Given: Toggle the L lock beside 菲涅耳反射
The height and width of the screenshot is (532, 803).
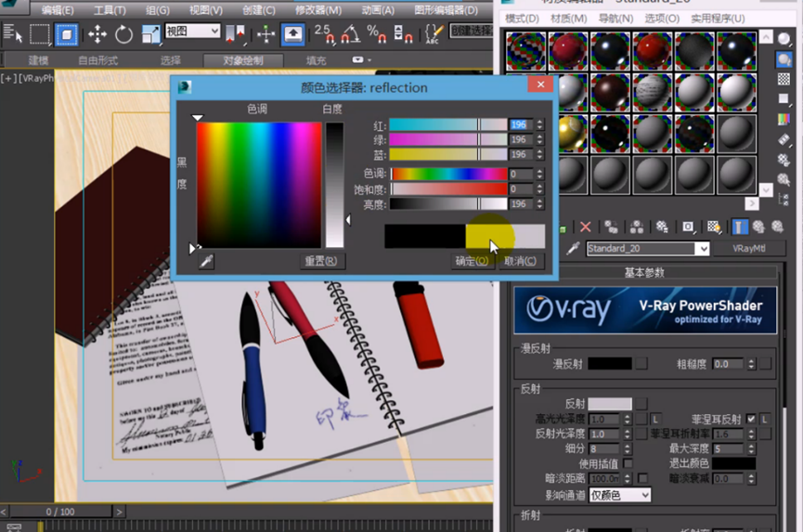Looking at the screenshot, I should click(765, 420).
